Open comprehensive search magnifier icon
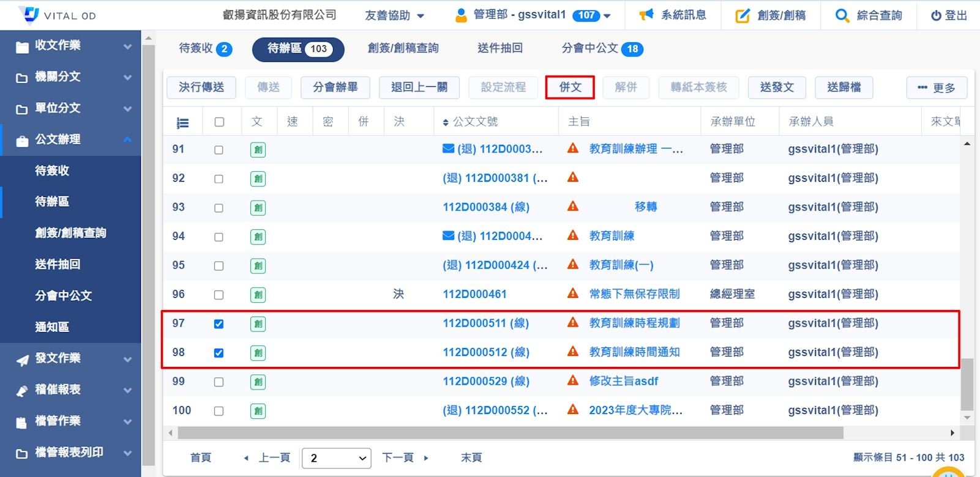The image size is (980, 477). pos(842,16)
